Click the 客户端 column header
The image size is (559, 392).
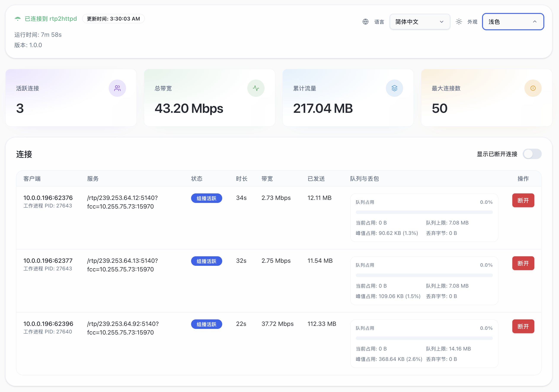pos(32,178)
